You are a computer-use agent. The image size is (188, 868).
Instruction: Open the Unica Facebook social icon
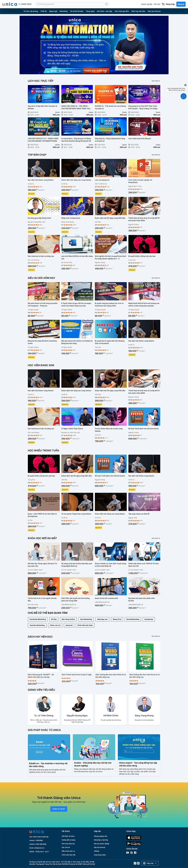coord(135,853)
